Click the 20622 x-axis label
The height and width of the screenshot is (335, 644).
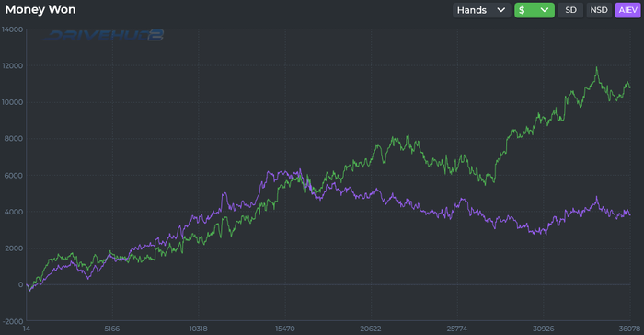point(371,329)
